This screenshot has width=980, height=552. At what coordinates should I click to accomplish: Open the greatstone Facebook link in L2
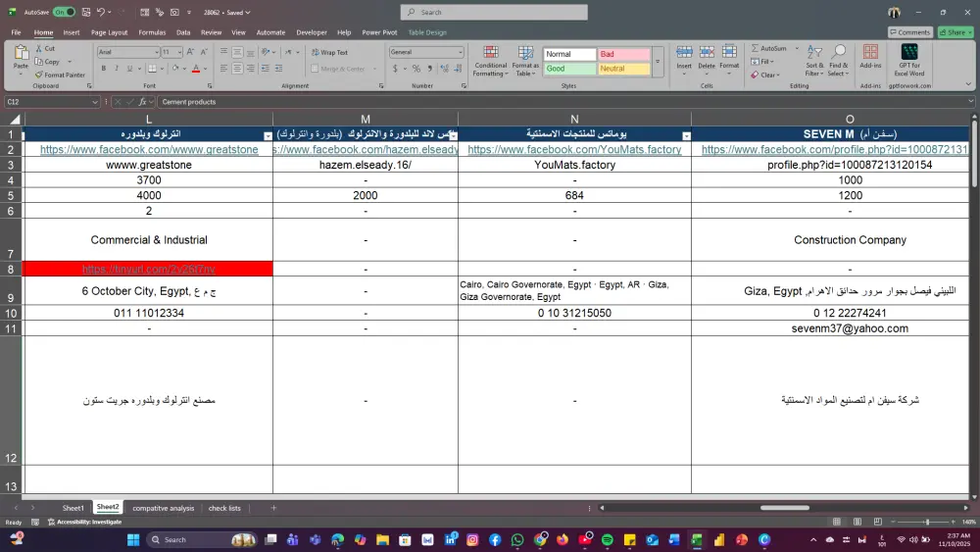[149, 149]
